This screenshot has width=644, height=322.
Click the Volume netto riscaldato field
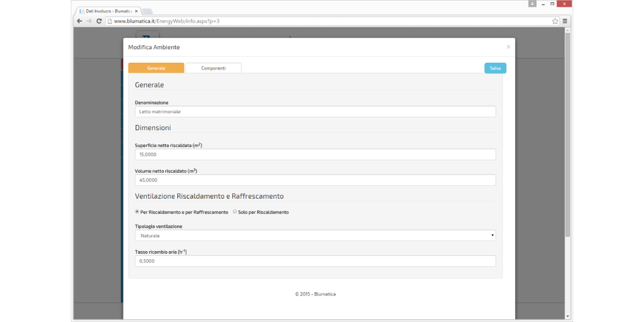click(315, 180)
